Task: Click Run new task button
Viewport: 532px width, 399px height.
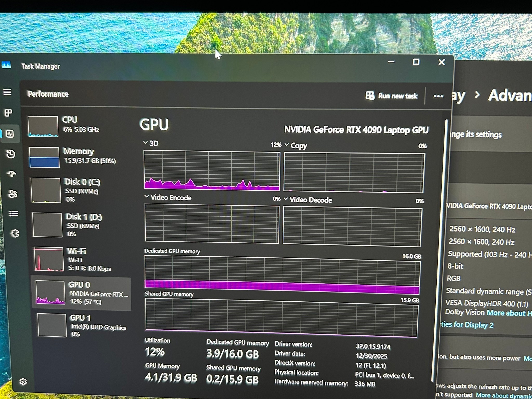Action: (x=391, y=96)
